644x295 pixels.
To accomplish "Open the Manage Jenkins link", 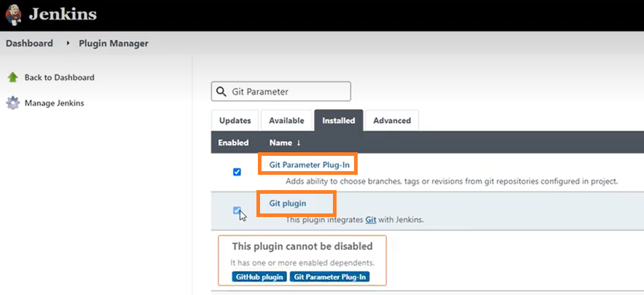I will pos(54,103).
